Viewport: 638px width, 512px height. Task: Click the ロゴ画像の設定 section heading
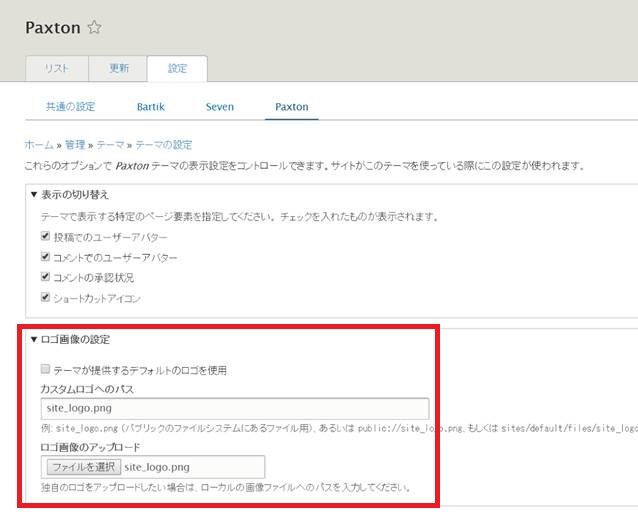[x=75, y=339]
